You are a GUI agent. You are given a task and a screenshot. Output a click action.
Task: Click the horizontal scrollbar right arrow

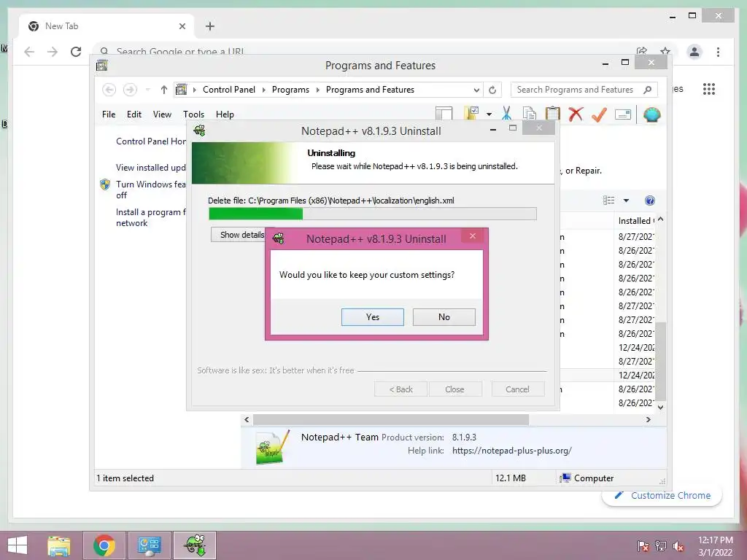click(x=648, y=419)
